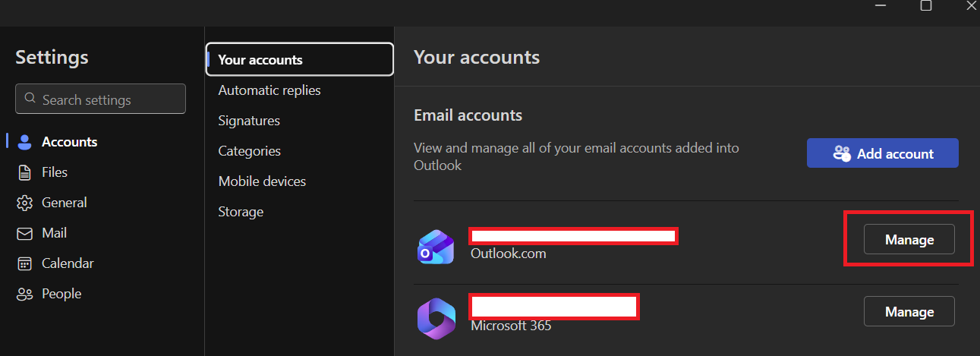Select Storage
The image size is (980, 356).
coord(241,212)
